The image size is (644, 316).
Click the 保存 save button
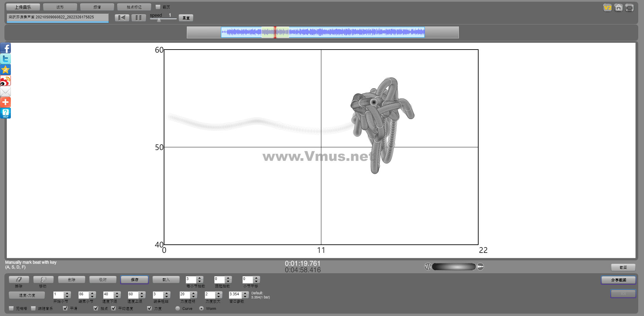click(x=135, y=280)
